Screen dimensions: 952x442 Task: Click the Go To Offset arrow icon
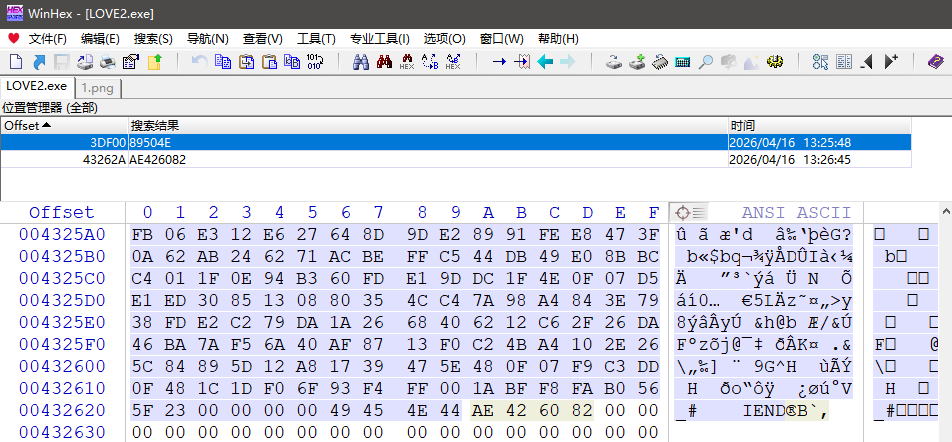click(499, 62)
